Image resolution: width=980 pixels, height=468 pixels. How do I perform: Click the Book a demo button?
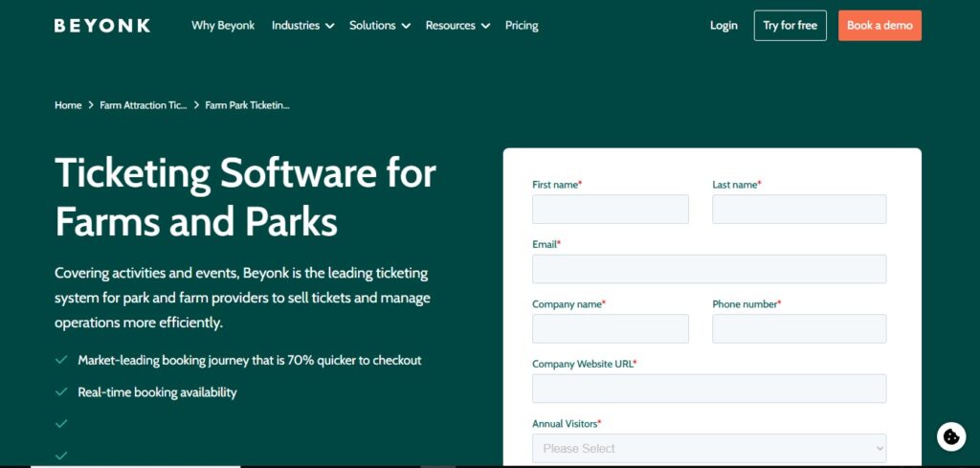880,26
